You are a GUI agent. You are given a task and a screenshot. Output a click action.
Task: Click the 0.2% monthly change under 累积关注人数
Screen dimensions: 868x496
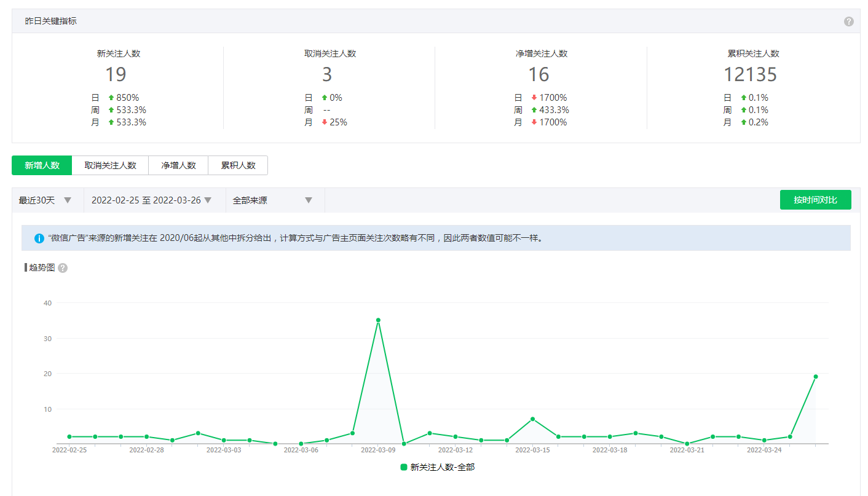click(x=759, y=122)
